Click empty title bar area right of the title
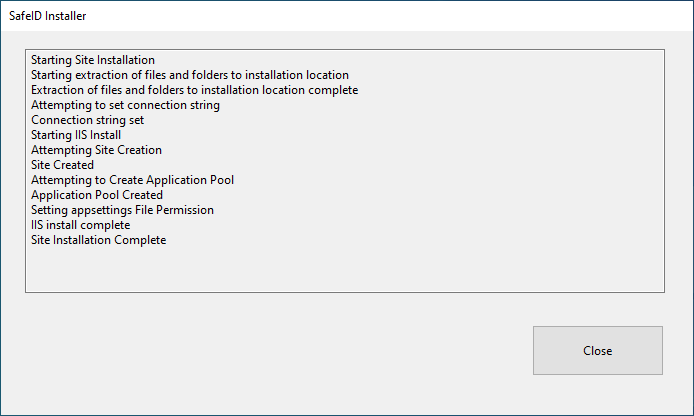694x416 pixels. (400, 16)
